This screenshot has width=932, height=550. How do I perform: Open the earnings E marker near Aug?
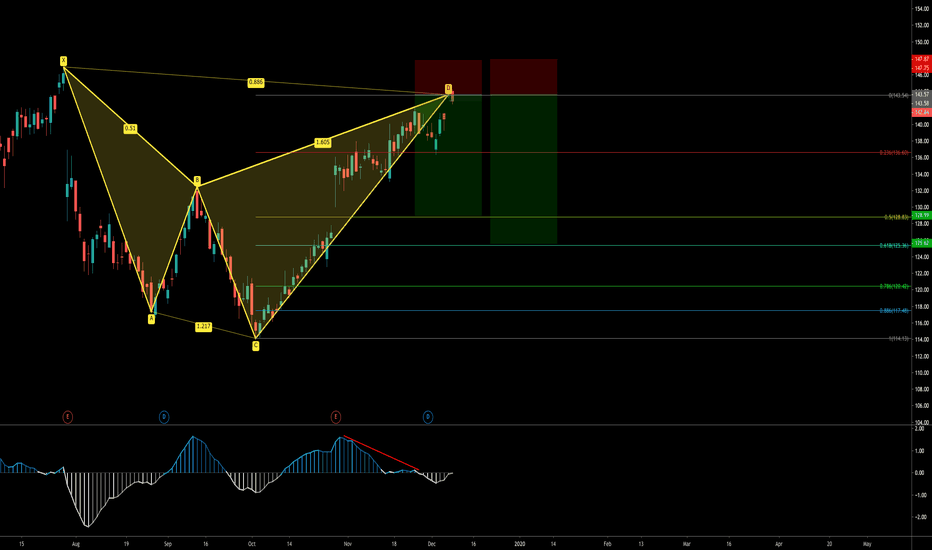68,417
